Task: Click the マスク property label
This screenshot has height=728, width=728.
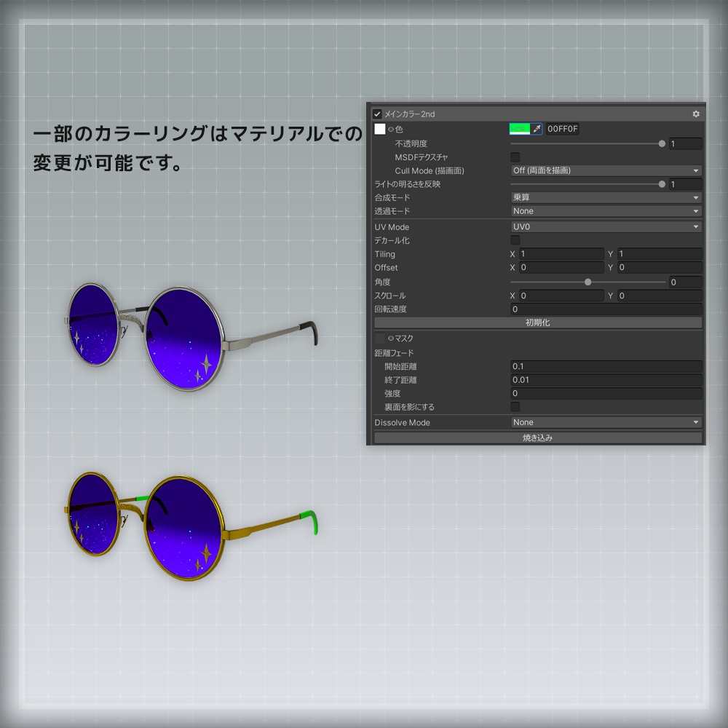Action: point(404,339)
